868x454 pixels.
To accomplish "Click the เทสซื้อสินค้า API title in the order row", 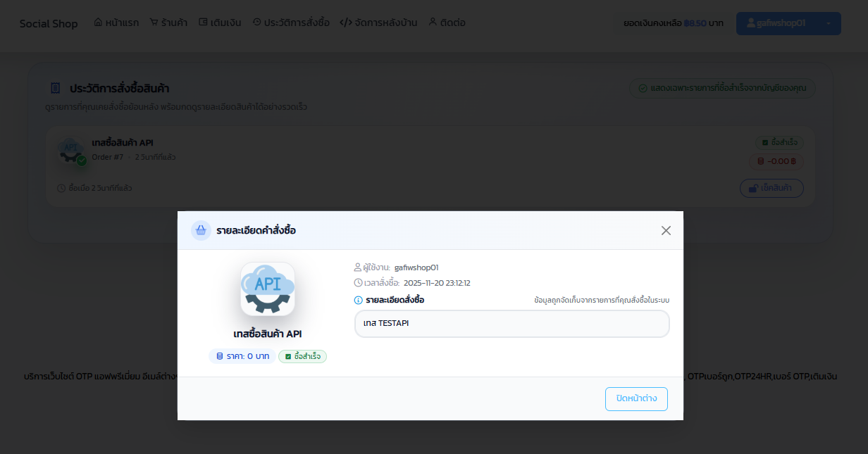I will [x=123, y=143].
